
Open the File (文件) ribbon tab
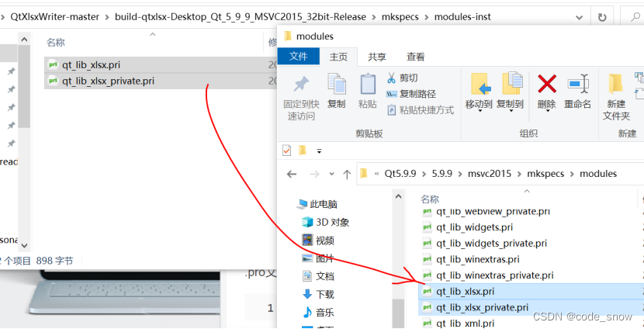point(299,57)
